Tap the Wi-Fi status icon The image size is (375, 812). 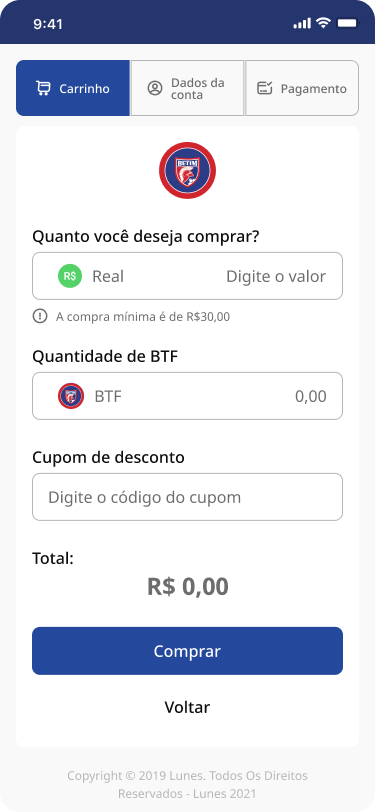click(324, 23)
